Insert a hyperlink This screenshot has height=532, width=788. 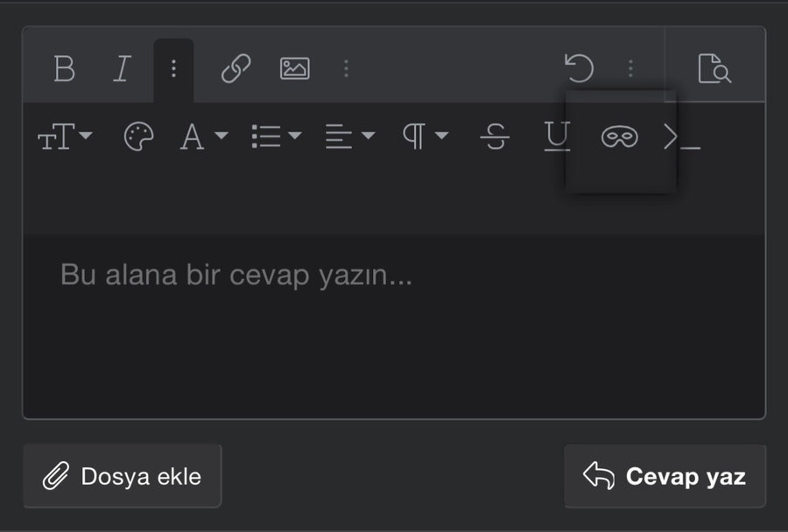pos(236,68)
